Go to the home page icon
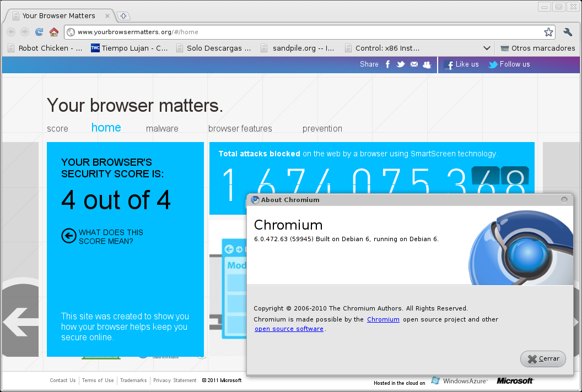This screenshot has width=582, height=392. 54,32
